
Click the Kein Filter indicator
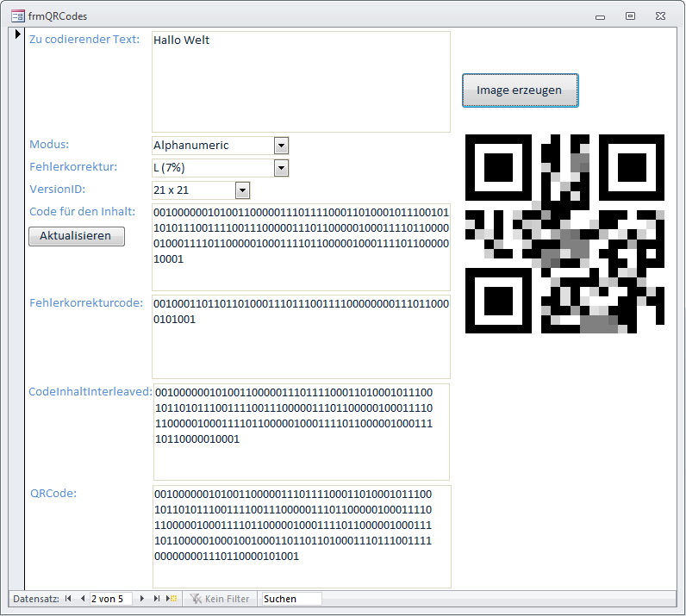220,599
